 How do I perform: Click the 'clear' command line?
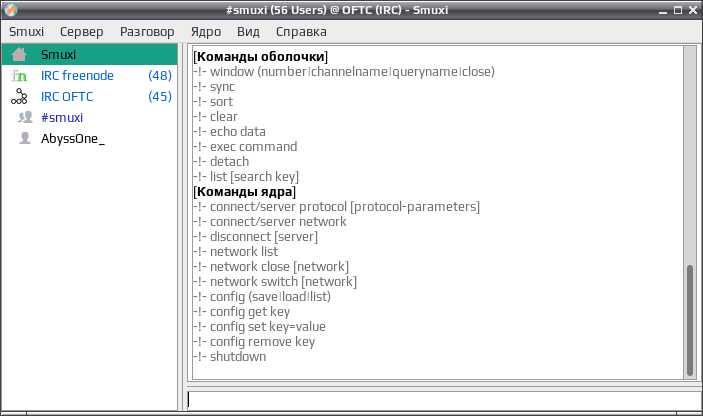[x=215, y=117]
